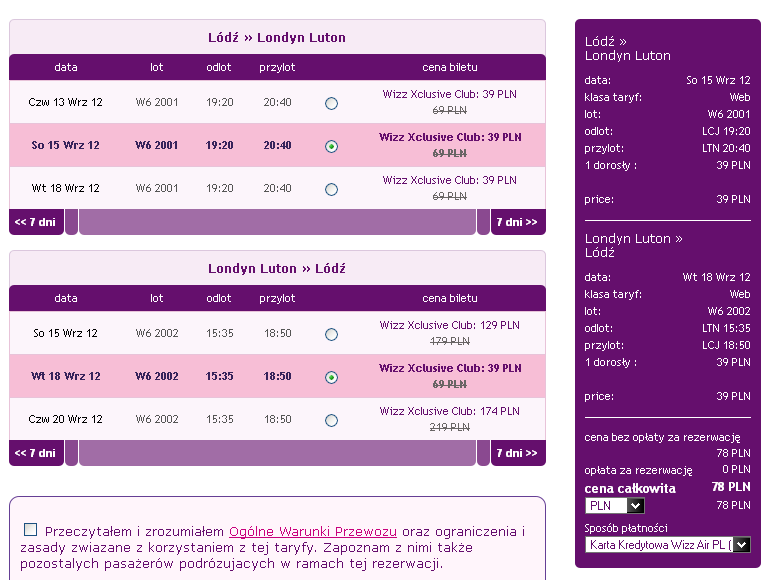Viewport: 771px width, 580px height.
Task: Click the 'Londyn Luton » Łódź' table title
Action: click(x=277, y=269)
